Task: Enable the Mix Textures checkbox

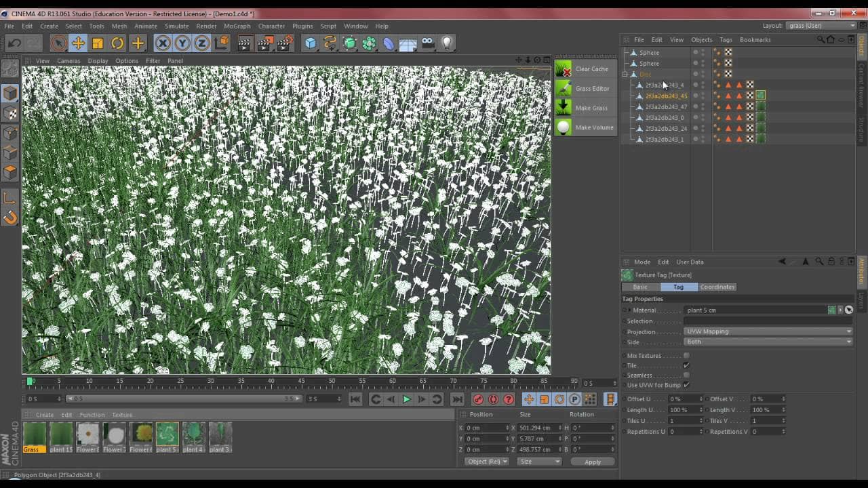Action: 686,355
